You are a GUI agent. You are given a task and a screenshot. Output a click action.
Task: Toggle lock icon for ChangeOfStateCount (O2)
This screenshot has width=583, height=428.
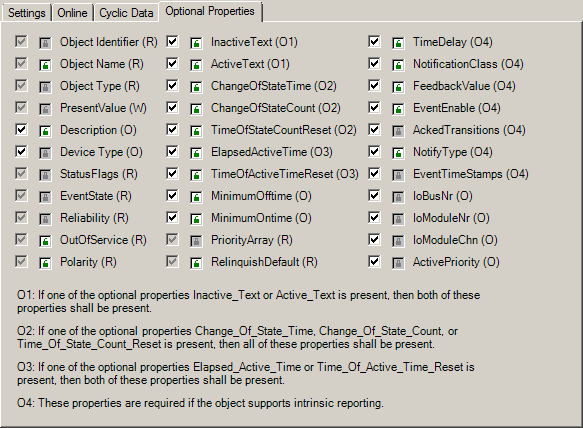click(196, 109)
